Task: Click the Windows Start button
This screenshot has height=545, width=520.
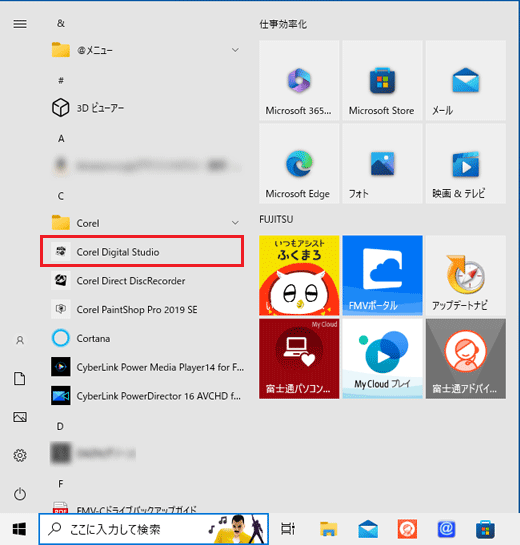Action: (19, 529)
